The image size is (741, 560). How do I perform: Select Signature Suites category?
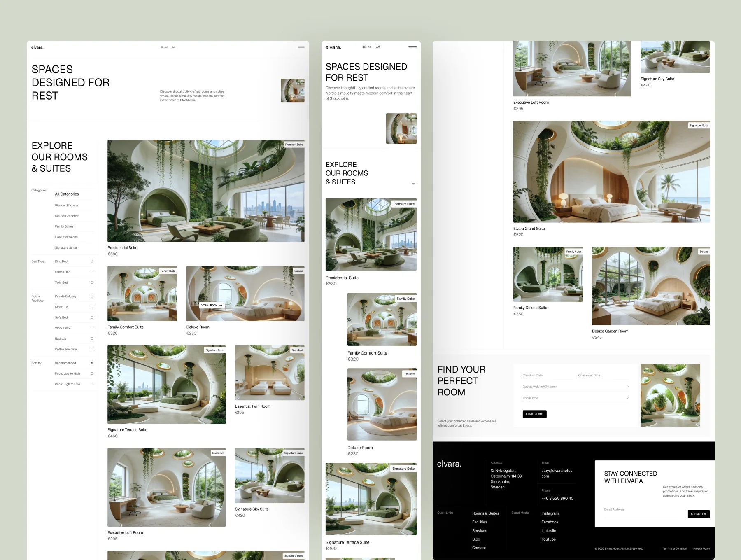[x=66, y=247]
